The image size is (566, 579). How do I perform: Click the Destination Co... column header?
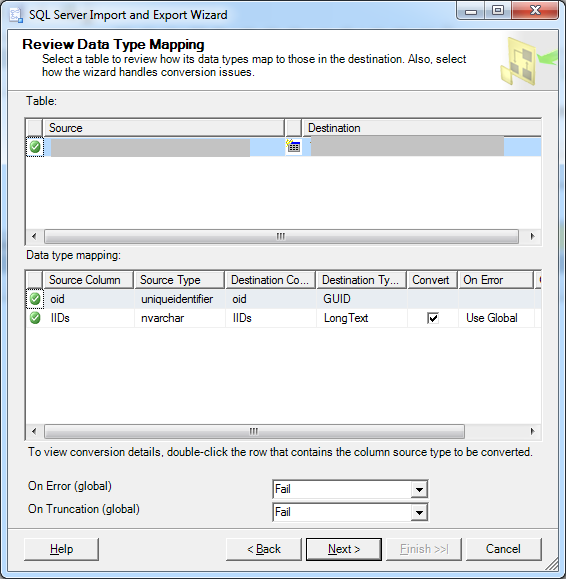coord(271,280)
